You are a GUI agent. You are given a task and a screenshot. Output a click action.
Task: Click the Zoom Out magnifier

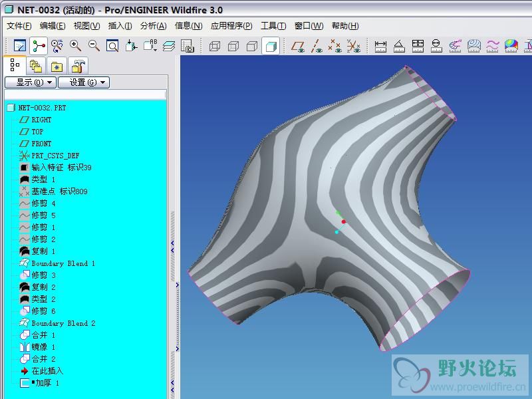coord(94,45)
